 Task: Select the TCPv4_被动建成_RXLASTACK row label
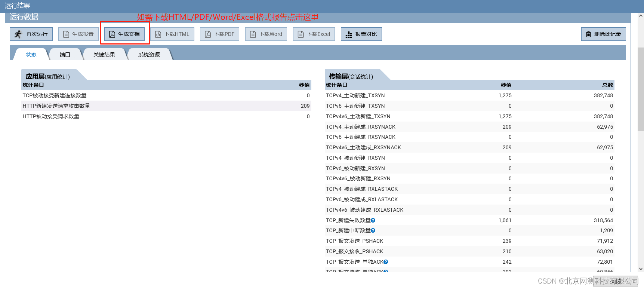pyautogui.click(x=362, y=189)
